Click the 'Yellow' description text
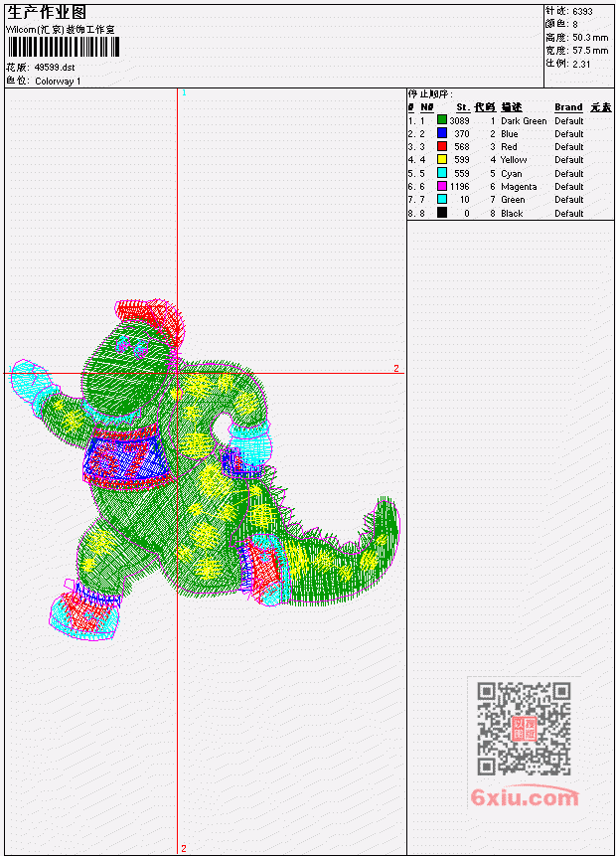Image resolution: width=616 pixels, height=856 pixels. tap(514, 160)
